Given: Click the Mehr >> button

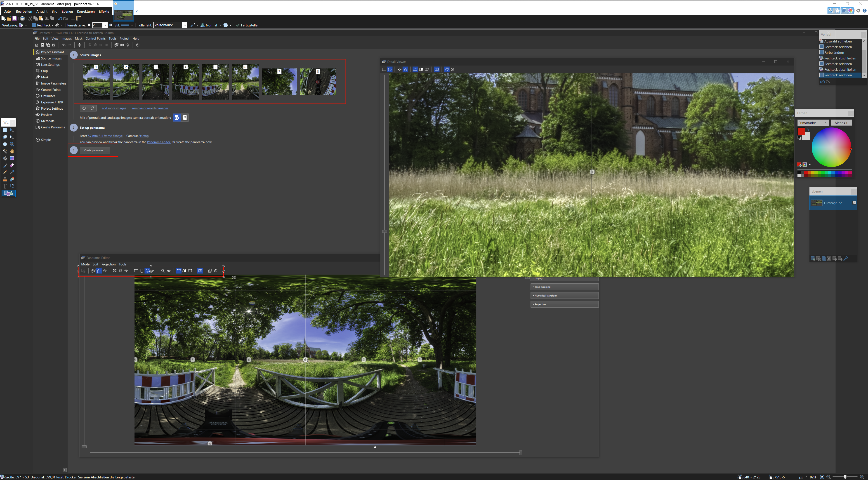Looking at the screenshot, I should (841, 123).
